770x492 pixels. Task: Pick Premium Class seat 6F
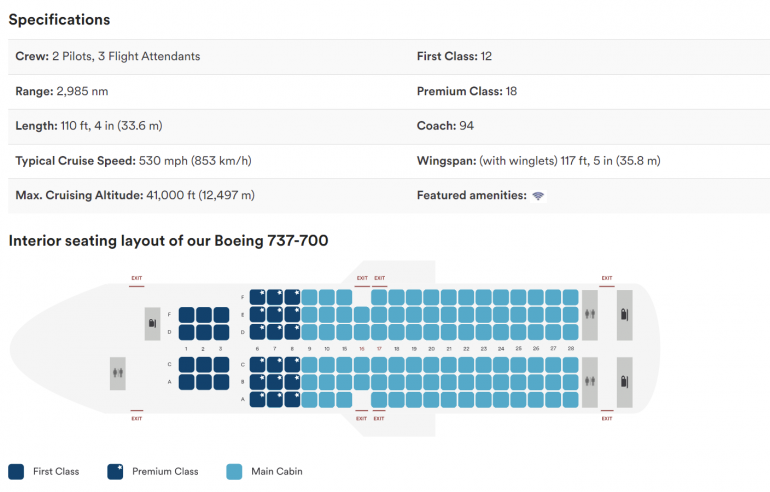(x=258, y=297)
